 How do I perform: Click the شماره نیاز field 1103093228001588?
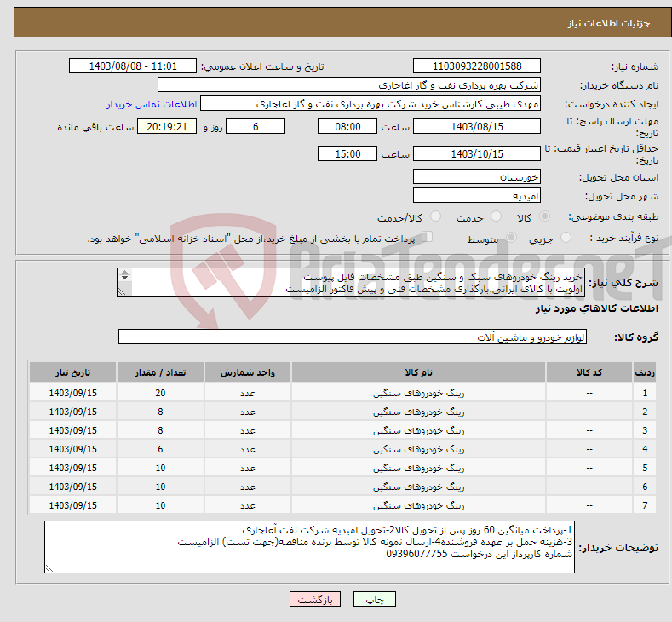(477, 66)
